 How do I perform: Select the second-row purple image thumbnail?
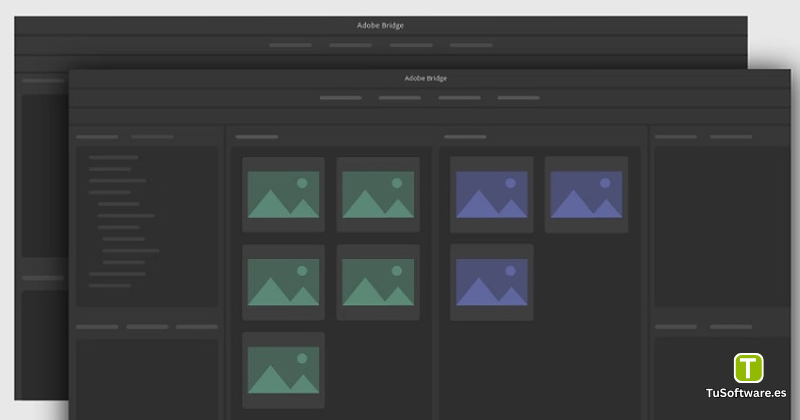pyautogui.click(x=491, y=282)
